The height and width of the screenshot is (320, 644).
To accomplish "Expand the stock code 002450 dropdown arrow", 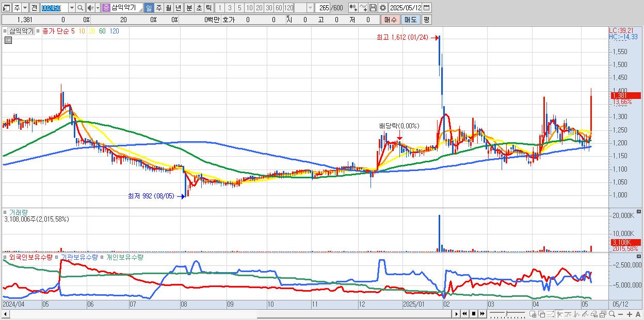I will [72, 8].
